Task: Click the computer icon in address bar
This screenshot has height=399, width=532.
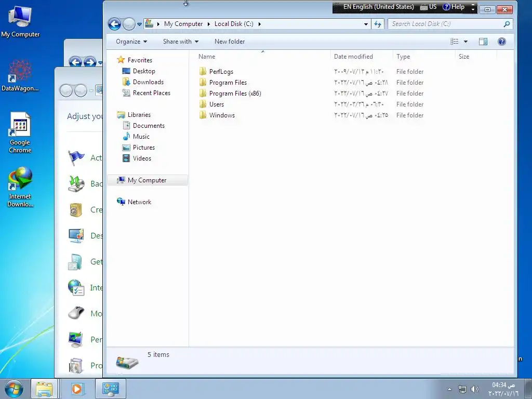Action: click(149, 24)
